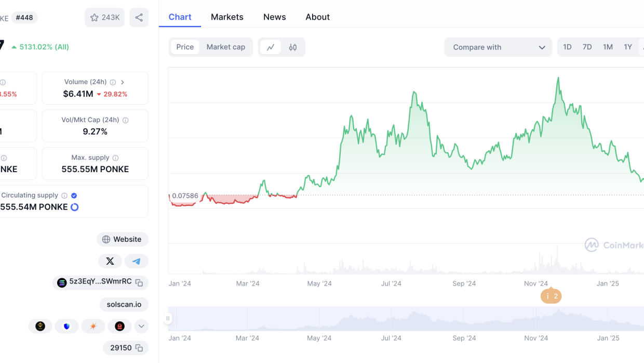This screenshot has height=363, width=644.
Task: Click the circulating supply progress ring
Action: 74,207
